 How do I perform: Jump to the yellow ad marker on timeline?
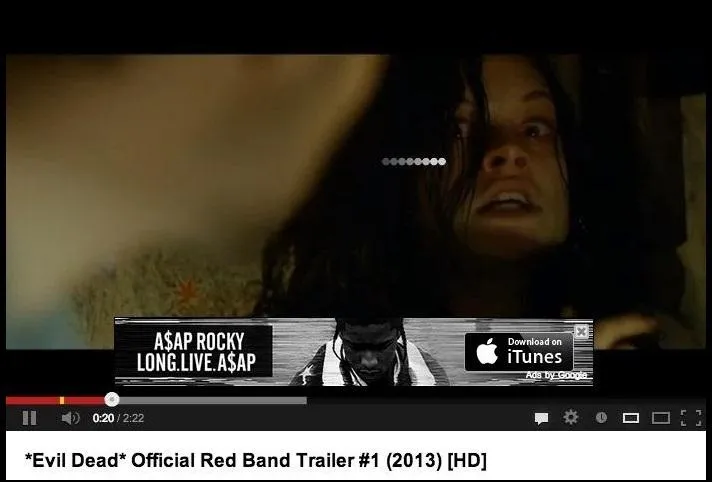click(62, 400)
